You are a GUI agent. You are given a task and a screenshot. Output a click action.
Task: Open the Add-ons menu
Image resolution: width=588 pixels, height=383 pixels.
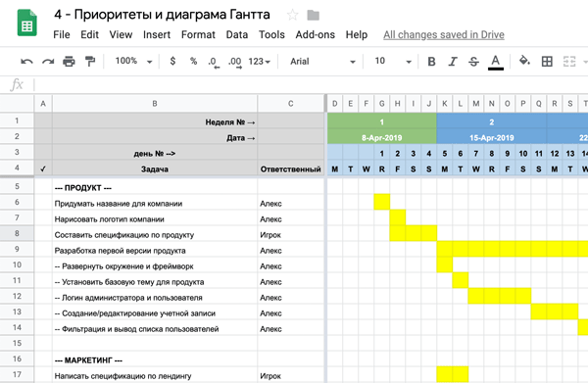click(315, 35)
